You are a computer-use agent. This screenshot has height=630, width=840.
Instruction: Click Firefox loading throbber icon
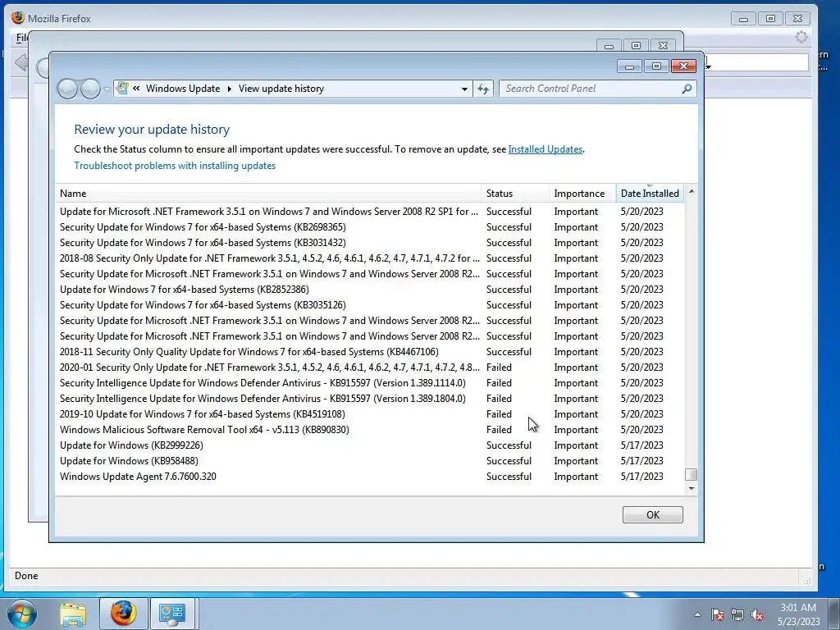click(x=801, y=37)
